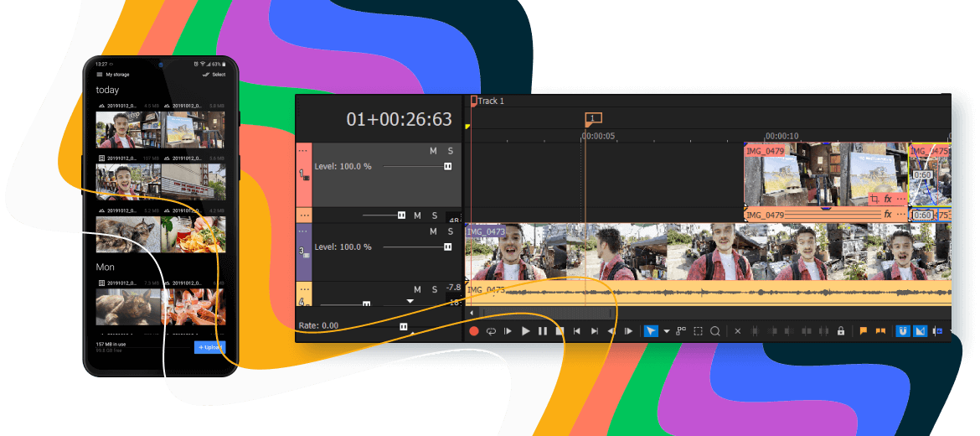980x436 pixels.
Task: Click the Lock event padlock icon
Action: (840, 331)
